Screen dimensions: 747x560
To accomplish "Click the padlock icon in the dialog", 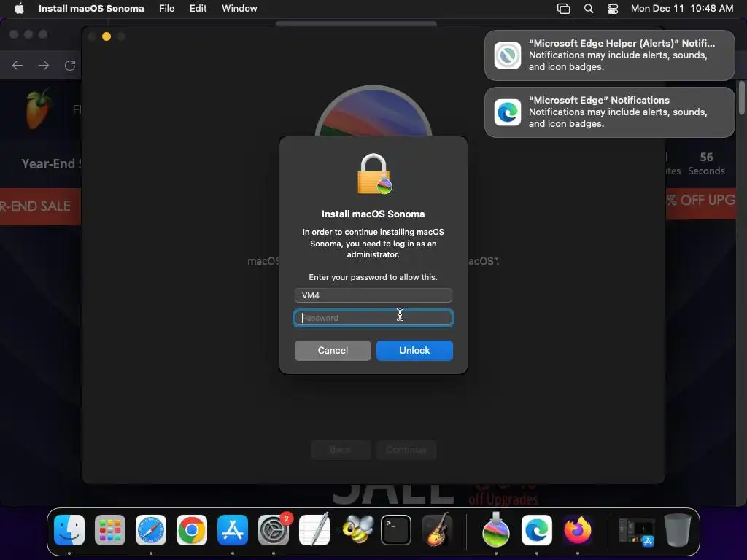I will click(374, 174).
